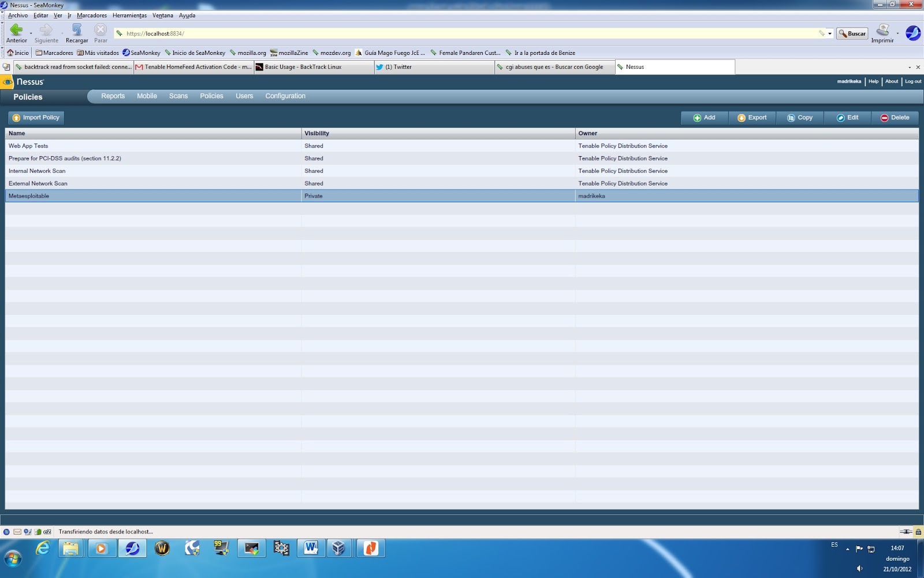Open the Windows Start menu
924x578 pixels.
13,558
